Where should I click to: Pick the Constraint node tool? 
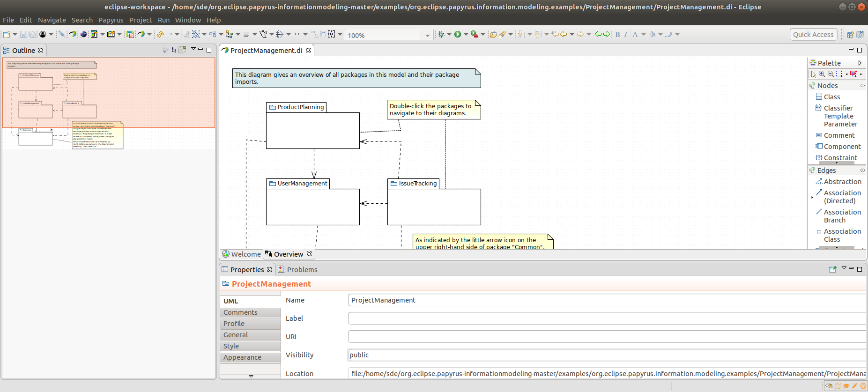[x=836, y=158]
